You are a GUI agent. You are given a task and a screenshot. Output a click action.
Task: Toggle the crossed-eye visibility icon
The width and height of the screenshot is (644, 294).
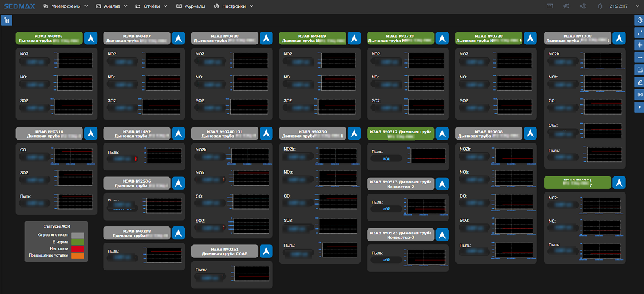[566, 6]
